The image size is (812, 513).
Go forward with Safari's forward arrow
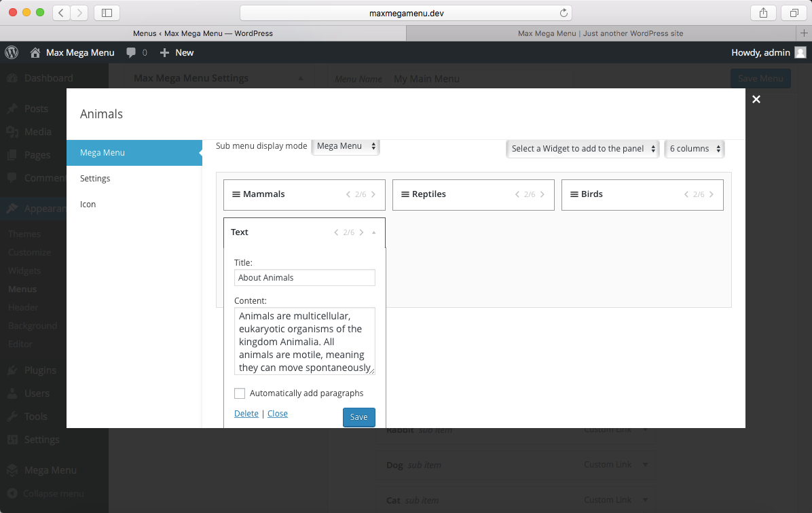[79, 13]
